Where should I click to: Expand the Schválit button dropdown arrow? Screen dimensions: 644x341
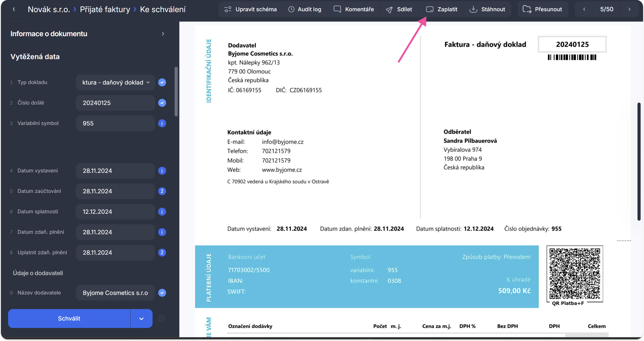coord(141,319)
